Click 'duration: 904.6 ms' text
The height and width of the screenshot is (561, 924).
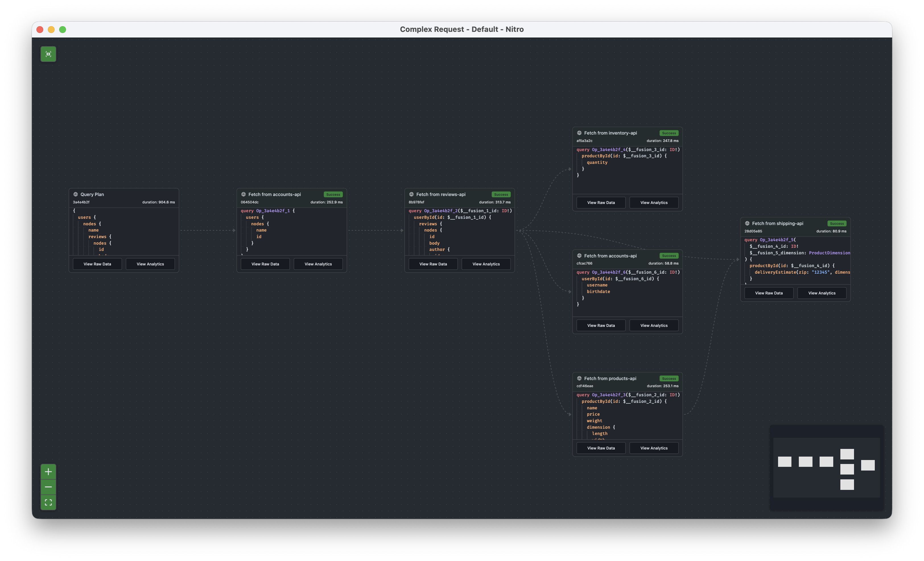click(158, 202)
